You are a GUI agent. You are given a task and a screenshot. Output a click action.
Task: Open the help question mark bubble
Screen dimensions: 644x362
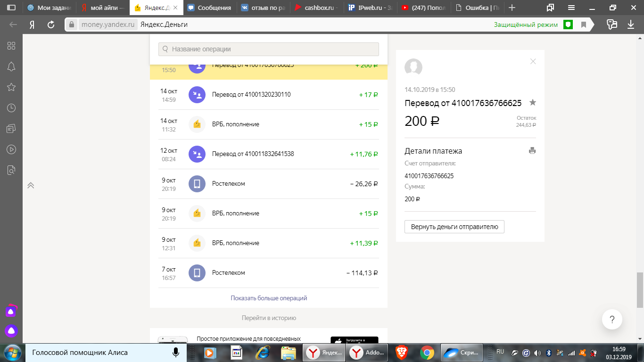coord(612,320)
